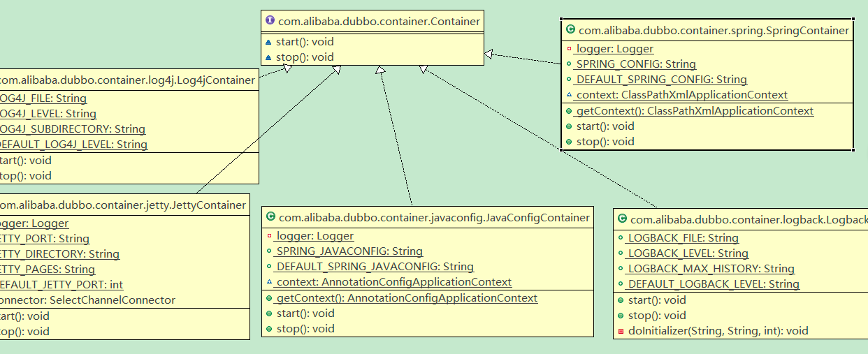Click the green class icon of JavaConfigContainer

tap(270, 218)
